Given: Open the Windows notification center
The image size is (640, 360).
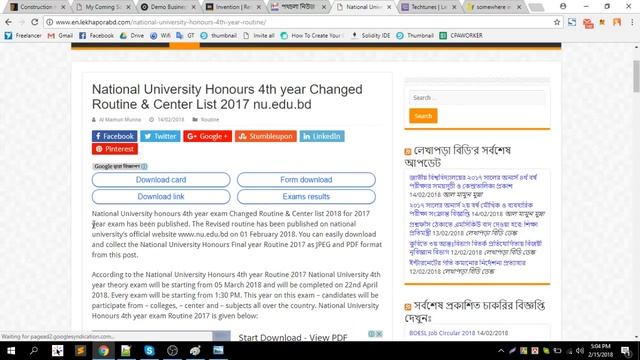Looking at the screenshot, I should click(x=626, y=351).
